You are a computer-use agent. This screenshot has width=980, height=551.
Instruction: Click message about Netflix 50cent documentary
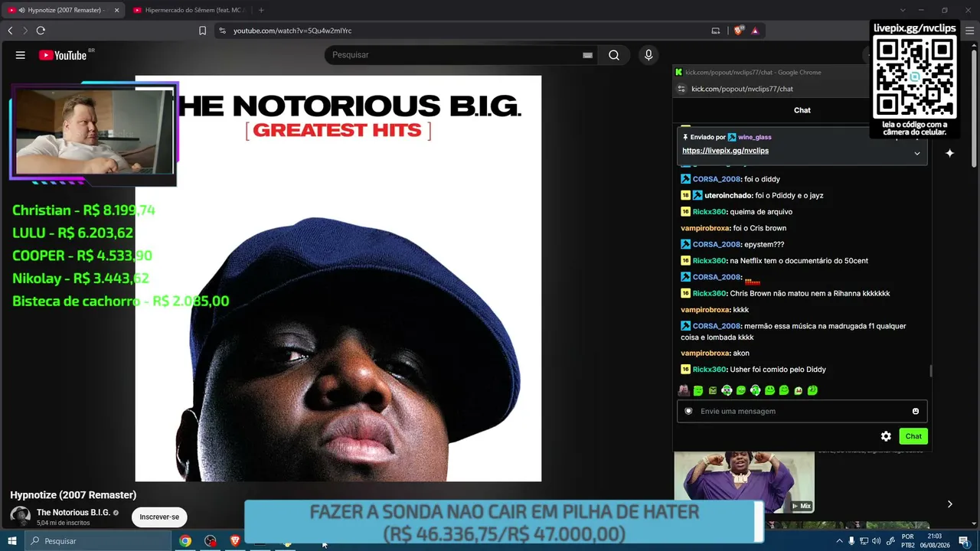pyautogui.click(x=799, y=261)
